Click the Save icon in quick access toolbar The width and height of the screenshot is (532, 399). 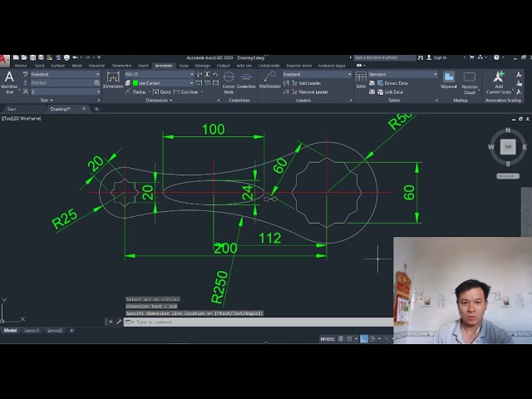pyautogui.click(x=33, y=57)
